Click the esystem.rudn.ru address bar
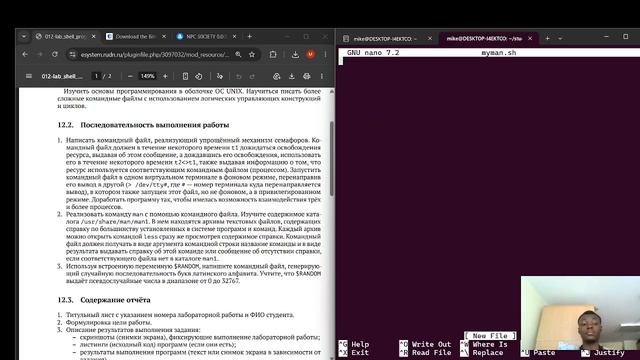640x360 pixels. point(155,54)
